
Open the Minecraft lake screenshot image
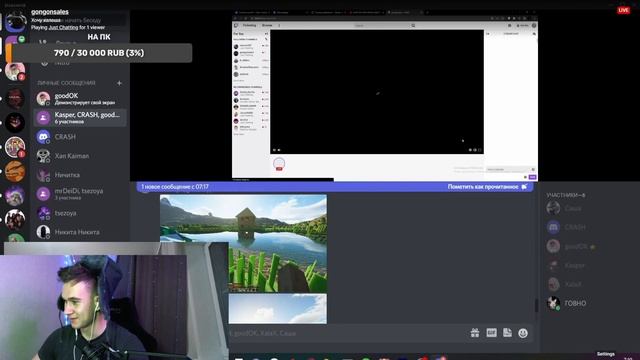coord(243,243)
